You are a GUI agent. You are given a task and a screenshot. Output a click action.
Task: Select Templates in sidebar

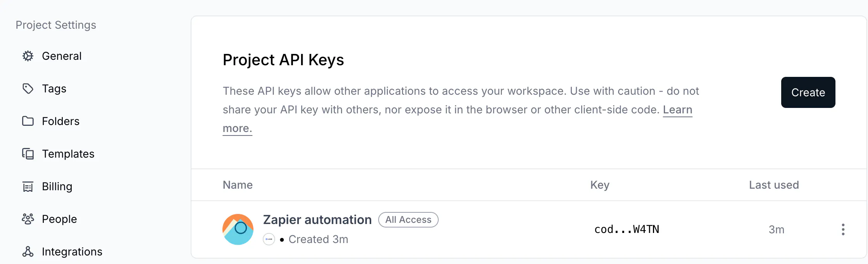(68, 154)
